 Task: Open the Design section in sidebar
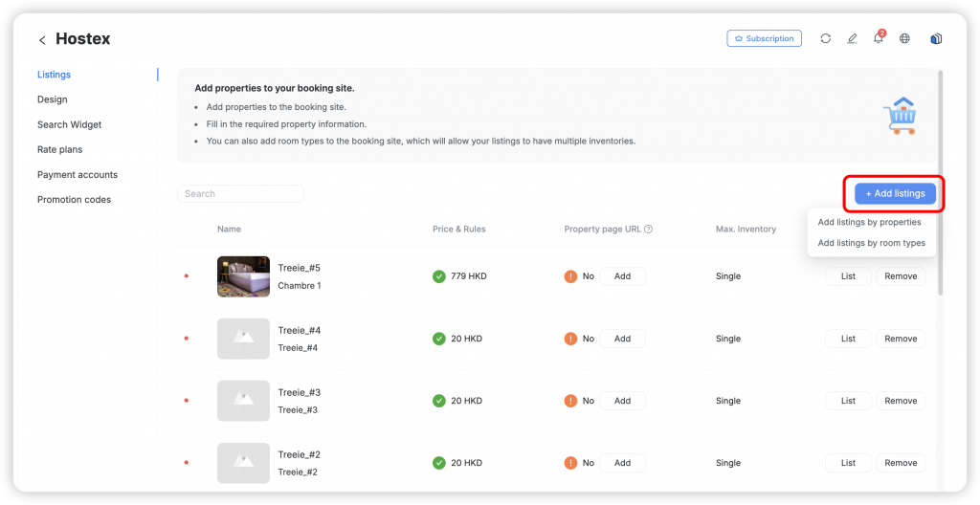(x=53, y=99)
